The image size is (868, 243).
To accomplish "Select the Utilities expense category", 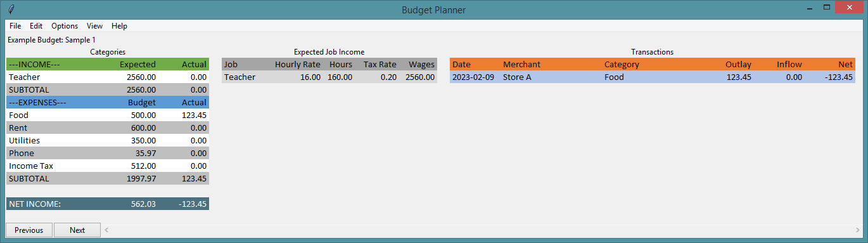I will pyautogui.click(x=108, y=140).
